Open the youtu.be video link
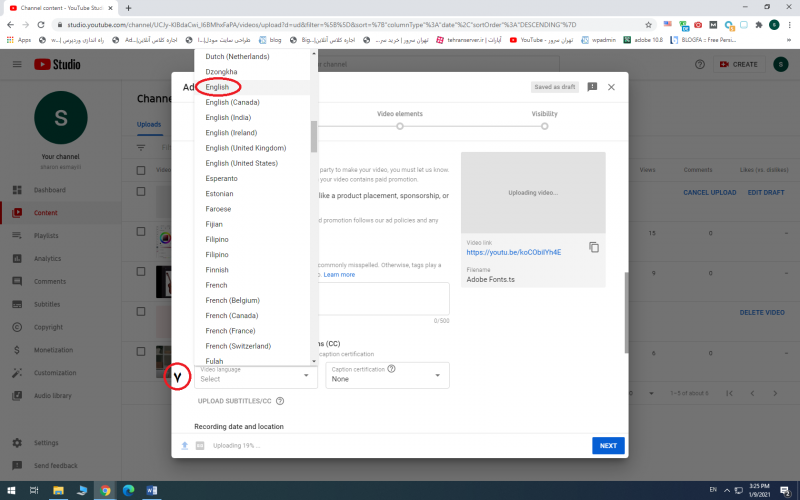Screen dimensions: 800x500 coord(513,252)
